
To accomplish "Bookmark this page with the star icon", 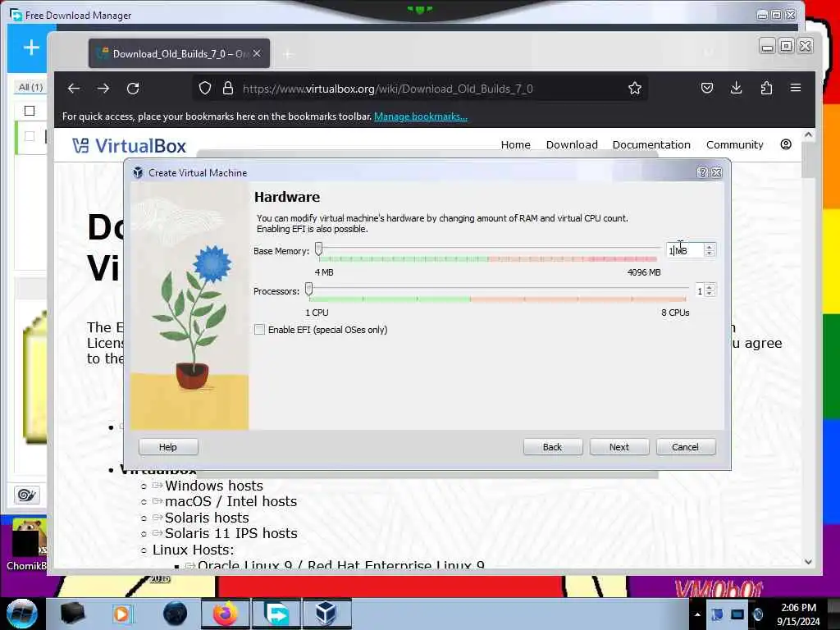I will [635, 89].
